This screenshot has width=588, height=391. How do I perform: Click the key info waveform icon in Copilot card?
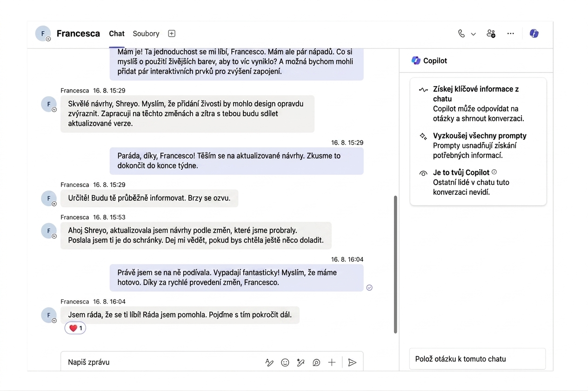pos(423,89)
